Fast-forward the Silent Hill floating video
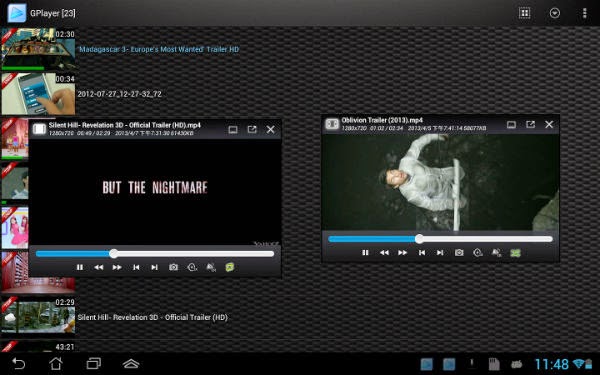 pos(117,267)
